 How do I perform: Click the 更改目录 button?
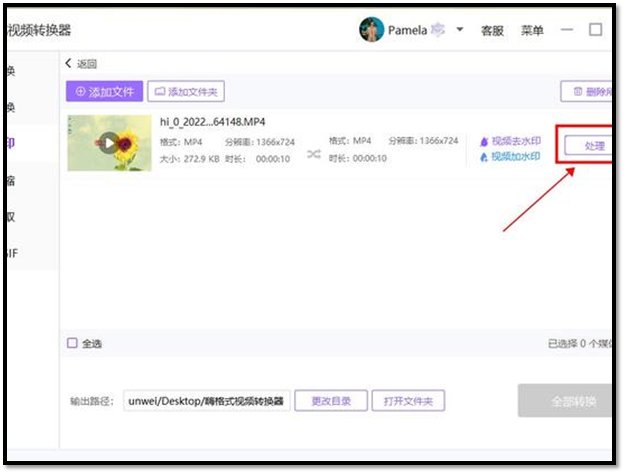pos(331,401)
